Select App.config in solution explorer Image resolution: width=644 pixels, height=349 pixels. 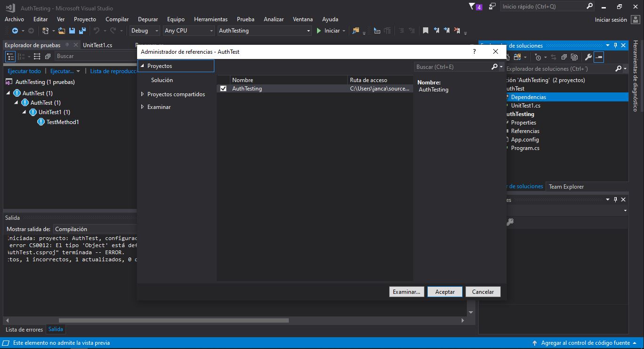click(525, 140)
